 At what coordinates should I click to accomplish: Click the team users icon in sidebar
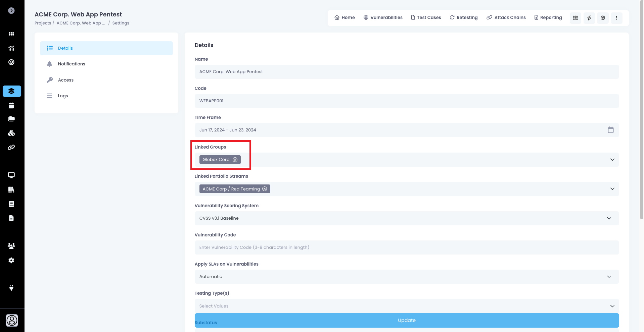pyautogui.click(x=11, y=246)
